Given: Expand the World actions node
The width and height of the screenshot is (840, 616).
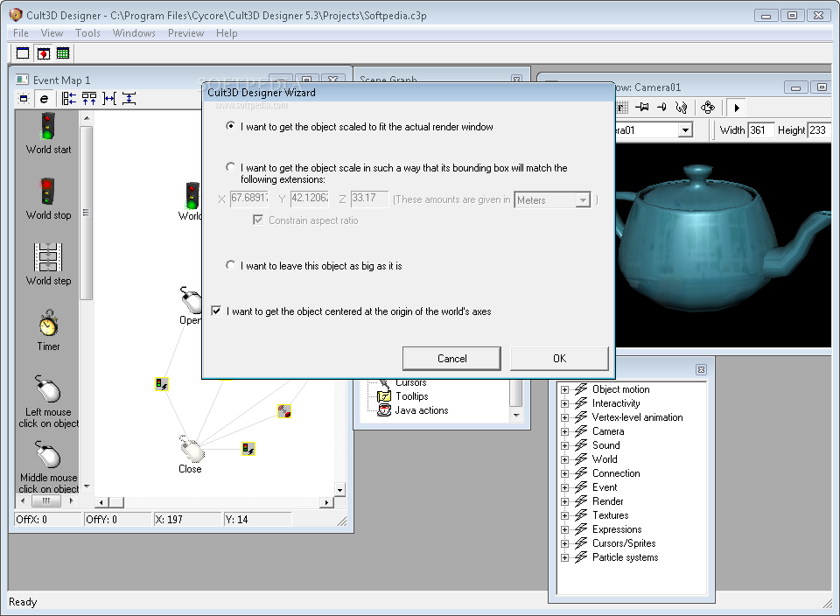Looking at the screenshot, I should pyautogui.click(x=564, y=459).
